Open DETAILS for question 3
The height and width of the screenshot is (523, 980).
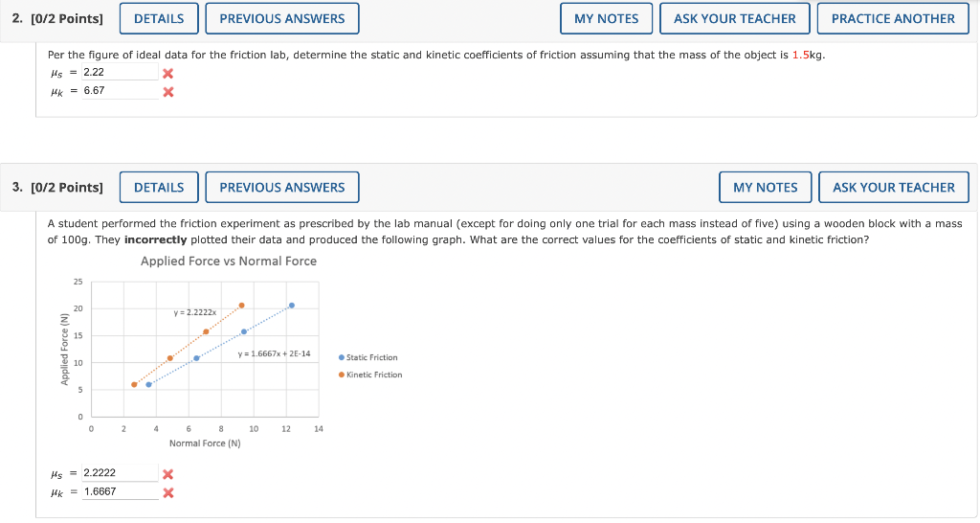159,187
